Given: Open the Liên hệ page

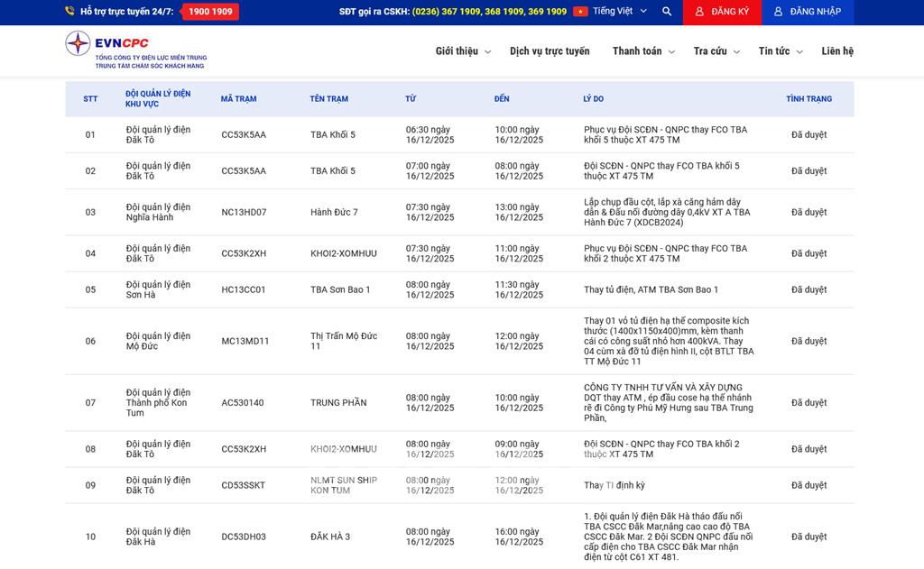Looking at the screenshot, I should [x=836, y=51].
